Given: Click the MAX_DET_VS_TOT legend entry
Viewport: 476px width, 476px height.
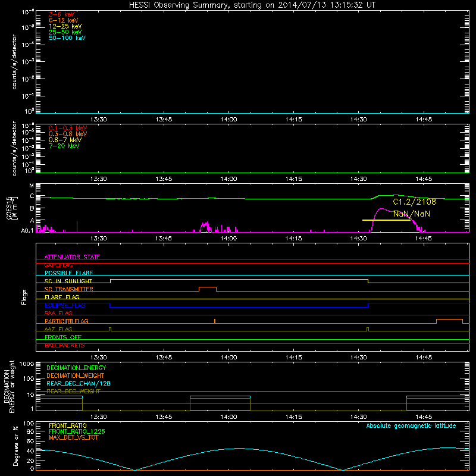Looking at the screenshot, I should coord(73,437).
